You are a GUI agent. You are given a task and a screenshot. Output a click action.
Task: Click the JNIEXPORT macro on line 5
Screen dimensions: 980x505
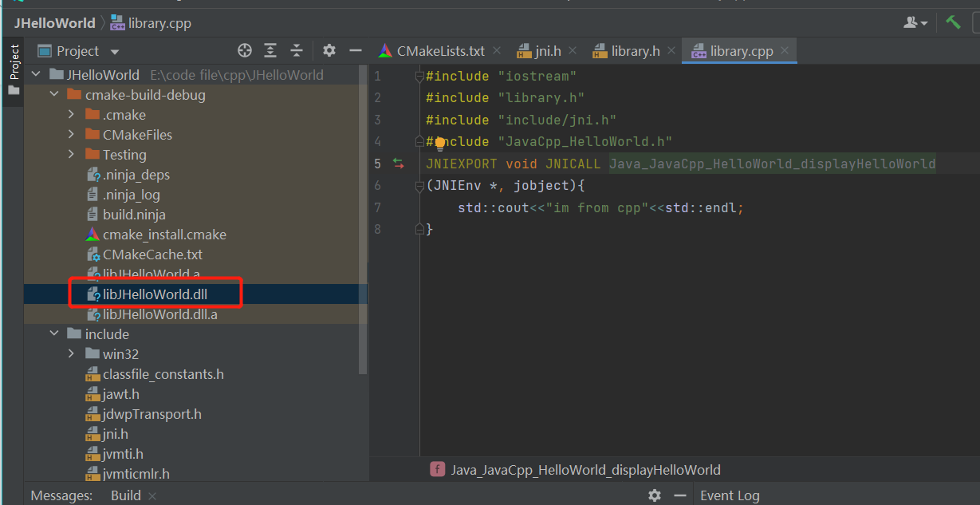click(462, 164)
